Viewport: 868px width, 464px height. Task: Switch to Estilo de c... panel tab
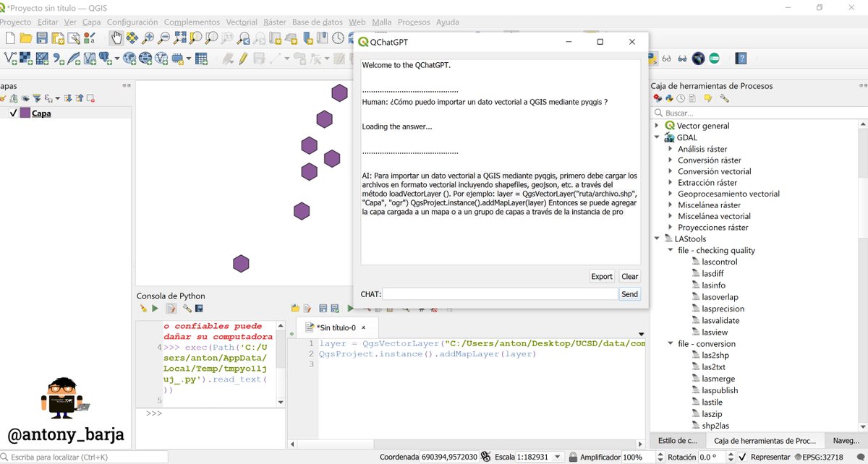click(x=677, y=440)
